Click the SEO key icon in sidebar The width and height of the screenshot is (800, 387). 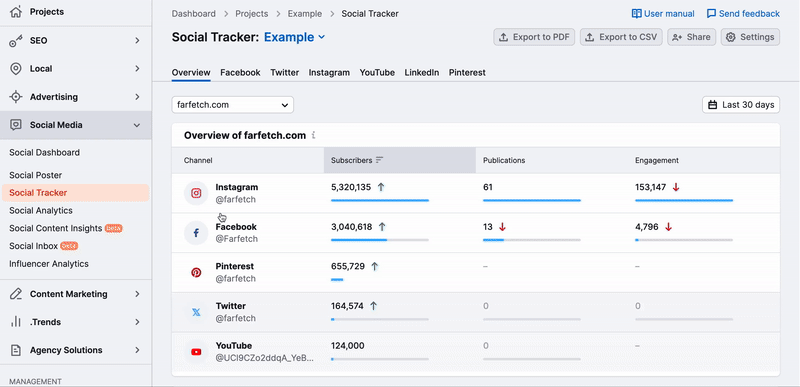(16, 40)
